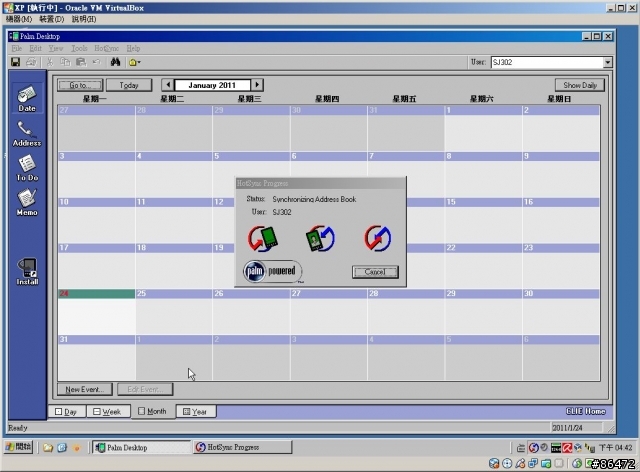This screenshot has height=472, width=640.
Task: Go to the next month arrow
Action: [x=257, y=85]
